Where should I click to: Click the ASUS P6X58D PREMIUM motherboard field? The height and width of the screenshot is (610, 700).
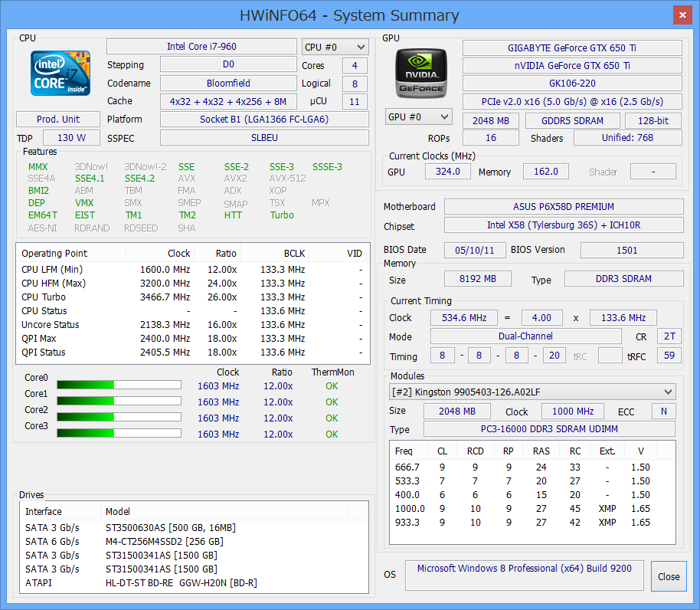(564, 207)
